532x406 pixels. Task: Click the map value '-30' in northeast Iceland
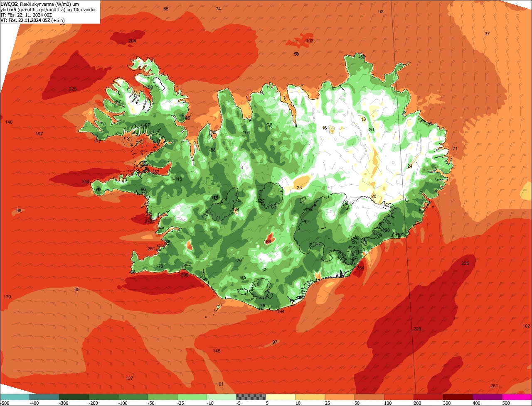point(371,130)
